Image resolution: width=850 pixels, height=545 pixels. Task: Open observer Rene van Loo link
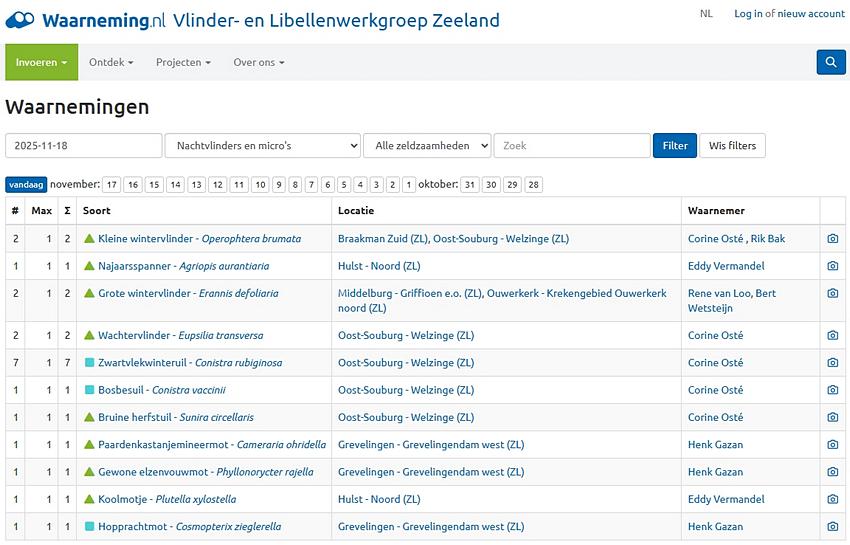coord(719,293)
